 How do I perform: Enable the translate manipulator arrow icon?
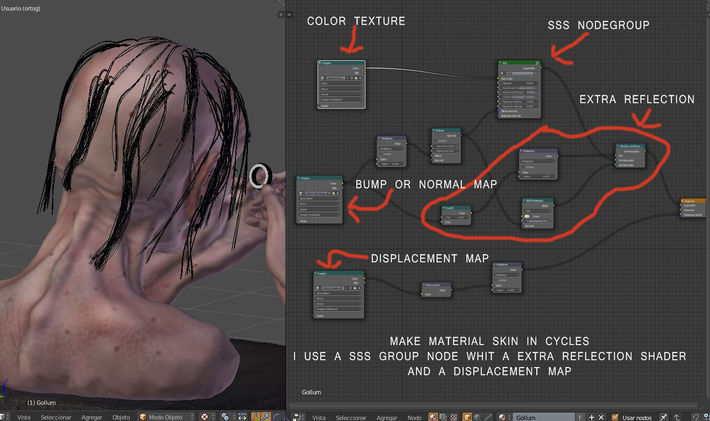click(x=266, y=417)
